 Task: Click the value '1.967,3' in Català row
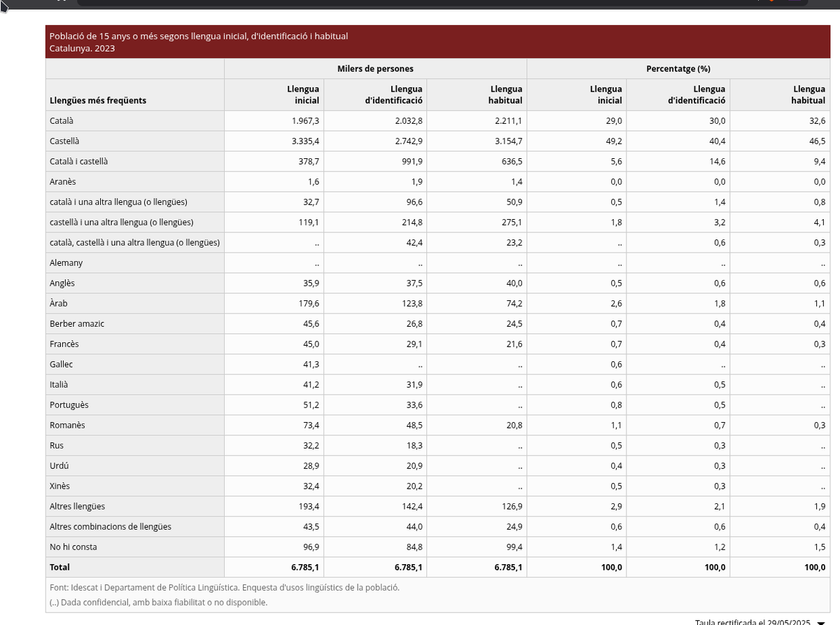point(305,121)
